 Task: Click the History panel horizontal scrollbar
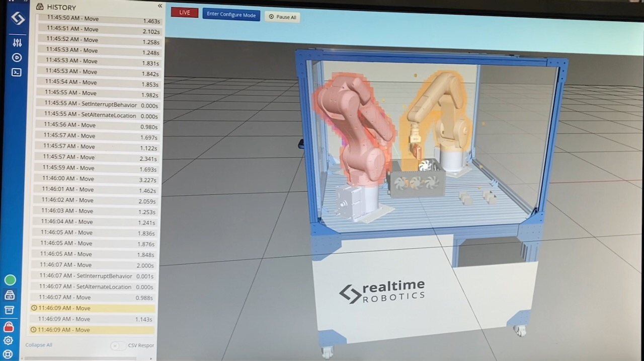coord(80,358)
